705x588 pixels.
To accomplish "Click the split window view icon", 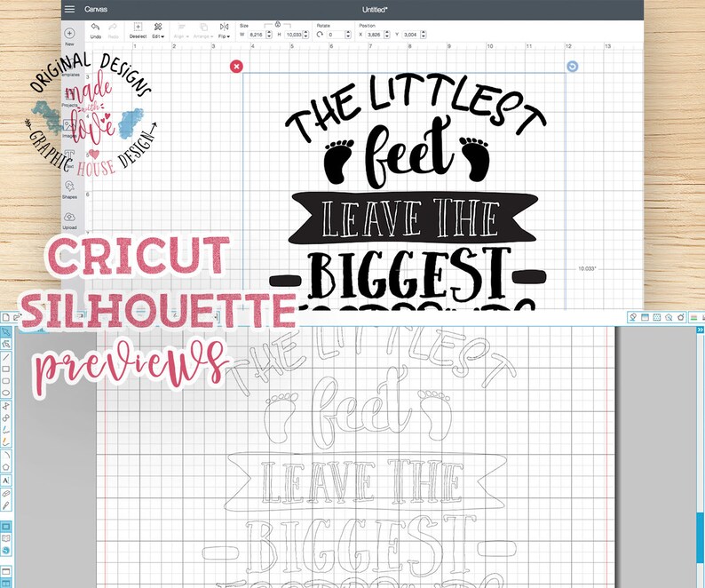I will [6, 584].
